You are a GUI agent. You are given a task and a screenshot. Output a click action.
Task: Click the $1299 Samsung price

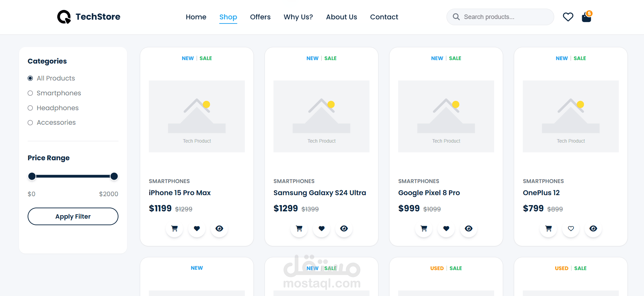(286, 208)
